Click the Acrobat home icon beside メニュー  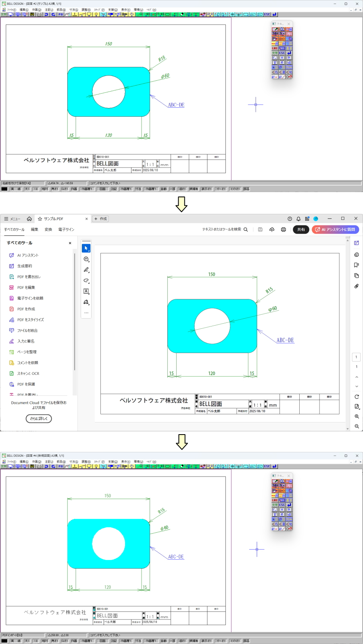(x=29, y=219)
